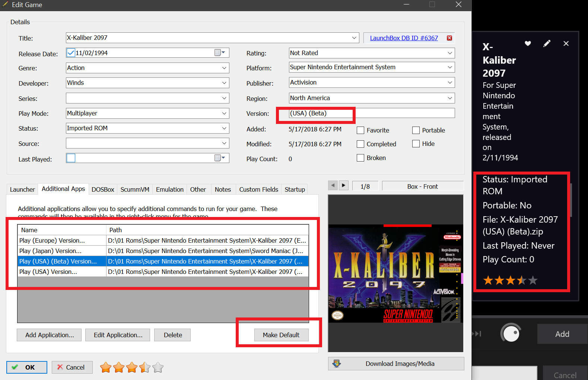Expand the Title dropdown
This screenshot has width=588, height=380.
(x=354, y=38)
